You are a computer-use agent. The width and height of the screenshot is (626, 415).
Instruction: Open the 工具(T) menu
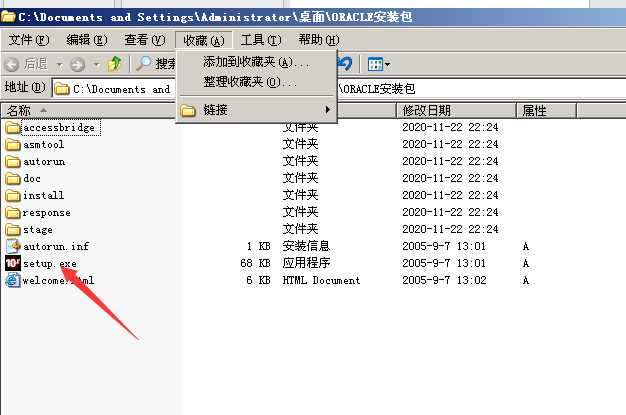pos(261,40)
